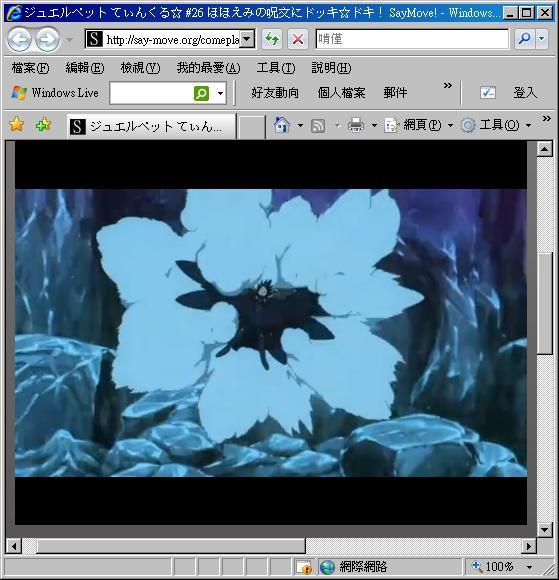
Task: Click the Home icon
Action: coord(282,125)
